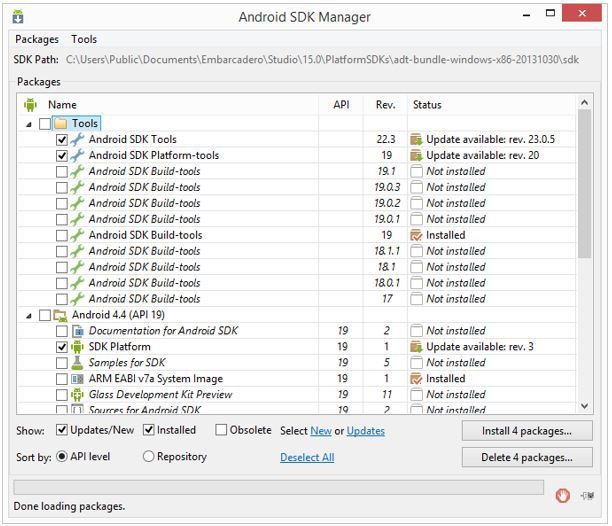Check the Glass Development Kit Preview checkbox
This screenshot has width=612, height=526.
pyautogui.click(x=62, y=395)
